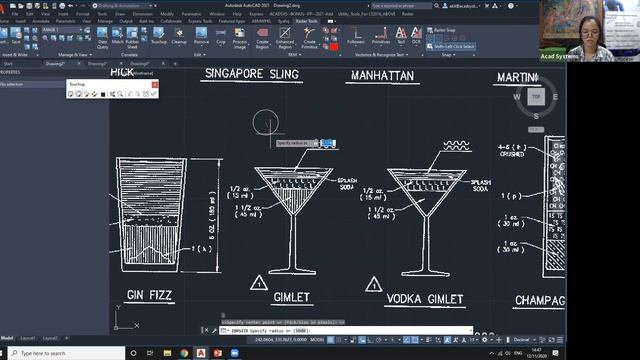Open the signed-in account dropdown
Screen dimensions: 640x360
461,6
